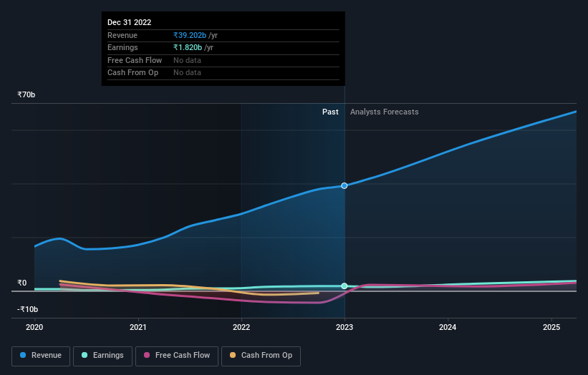Click the Free Cash Flow tooltip row label
Viewport: 588px width, 375px height.
pos(135,60)
